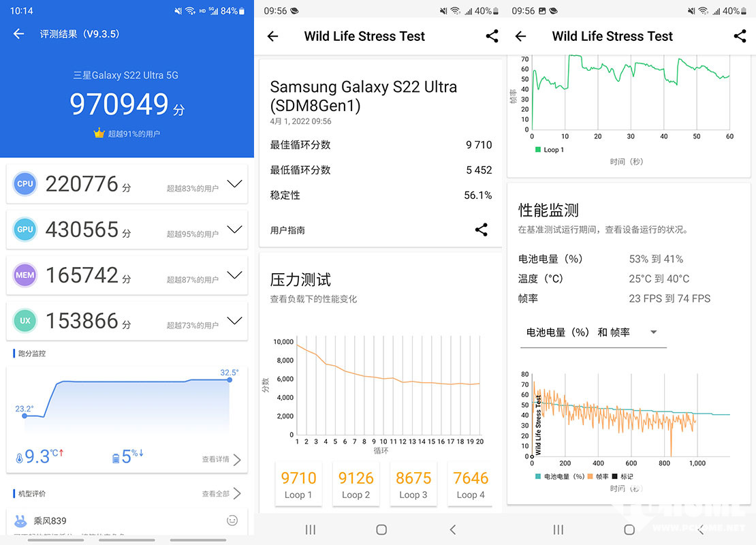The height and width of the screenshot is (545, 756).
Task: Tap the battery status icon in left screen status bar
Action: 242,11
